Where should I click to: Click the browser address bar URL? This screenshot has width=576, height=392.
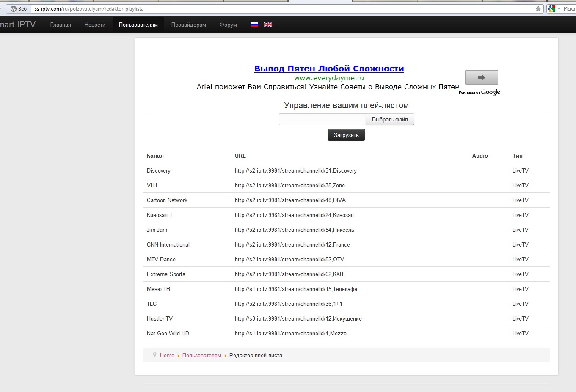pyautogui.click(x=89, y=9)
